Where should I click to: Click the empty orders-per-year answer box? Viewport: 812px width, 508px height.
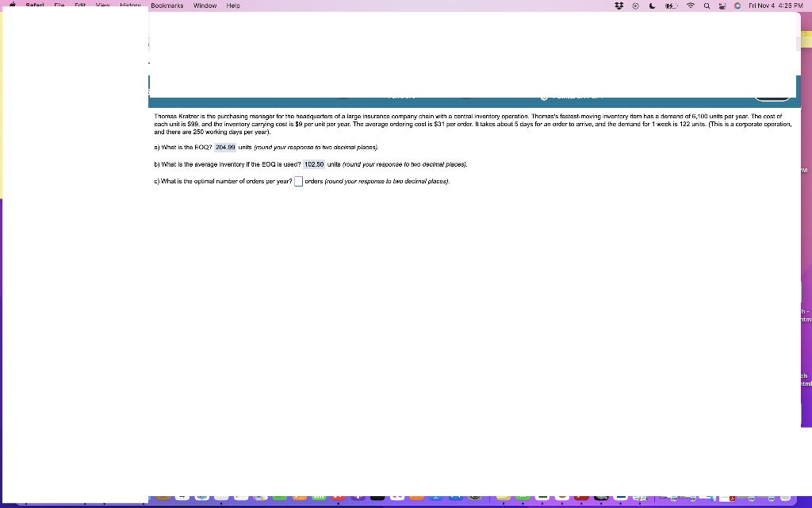click(x=298, y=181)
